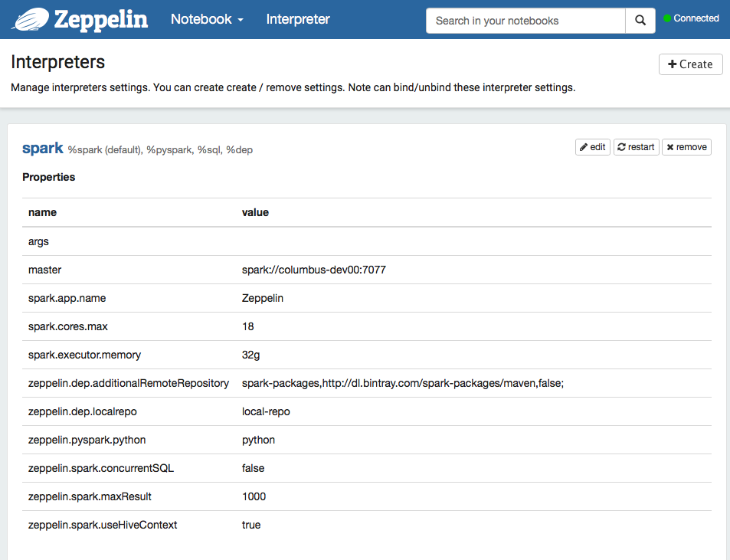Click the local-repo value cell
730x560 pixels.
pyautogui.click(x=266, y=411)
